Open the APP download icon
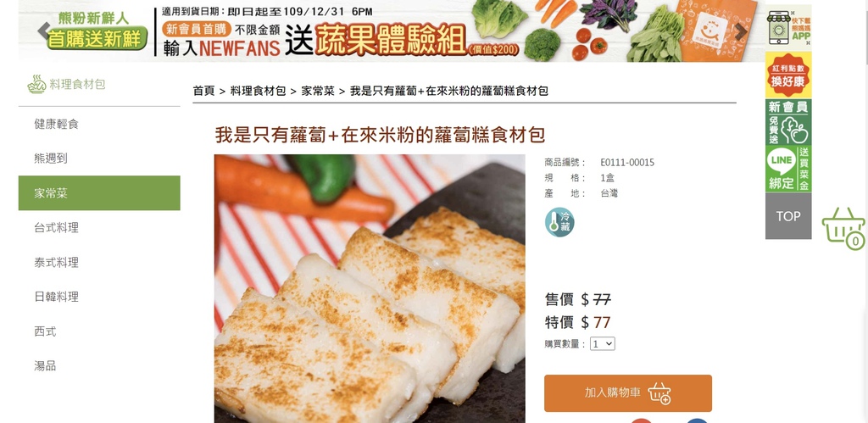The width and height of the screenshot is (868, 423). click(x=788, y=27)
